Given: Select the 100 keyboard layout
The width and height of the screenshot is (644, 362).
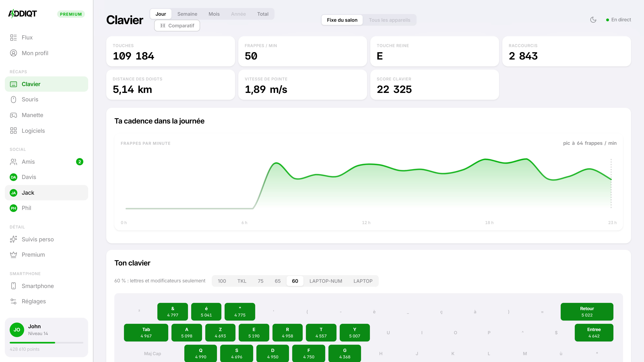Looking at the screenshot, I should coord(222,281).
